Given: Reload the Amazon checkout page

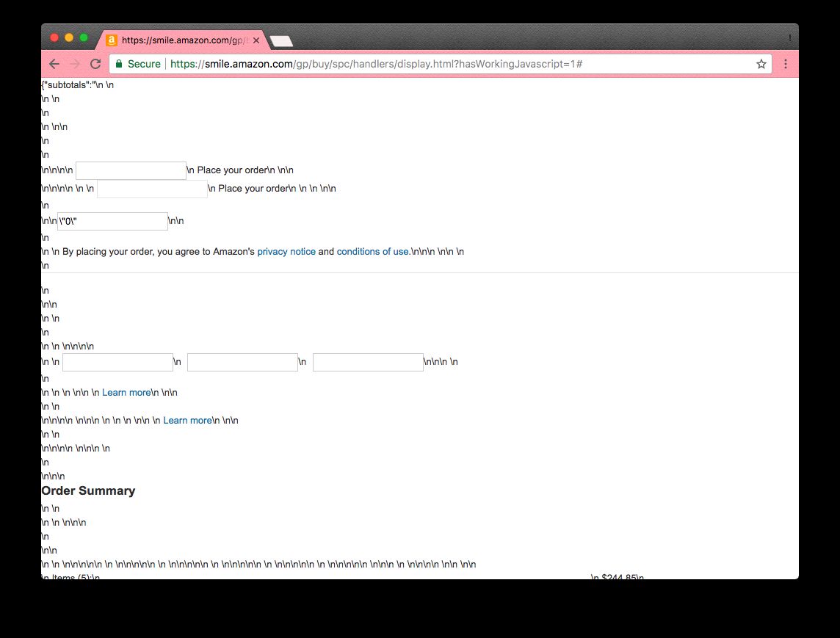Looking at the screenshot, I should [95, 64].
